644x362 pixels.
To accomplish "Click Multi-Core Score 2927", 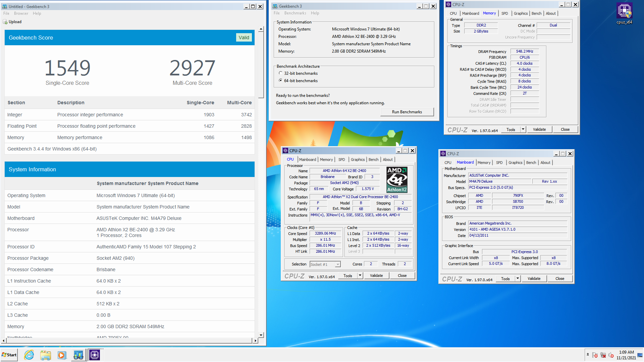I will (x=192, y=68).
